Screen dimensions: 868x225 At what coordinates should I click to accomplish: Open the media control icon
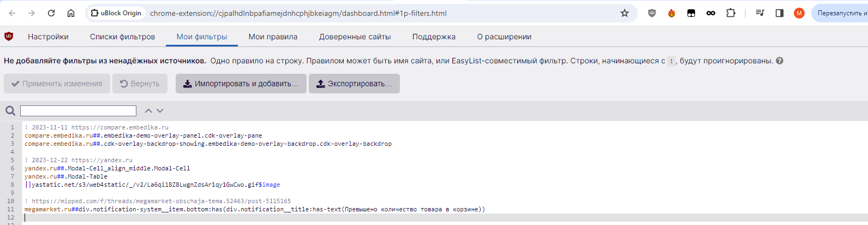(x=760, y=13)
